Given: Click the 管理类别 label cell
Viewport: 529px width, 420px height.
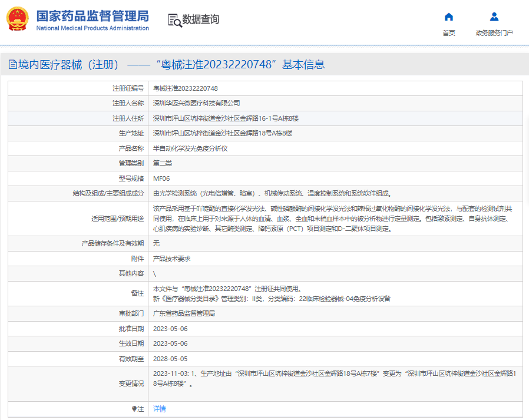Looking at the screenshot, I should [78, 163].
